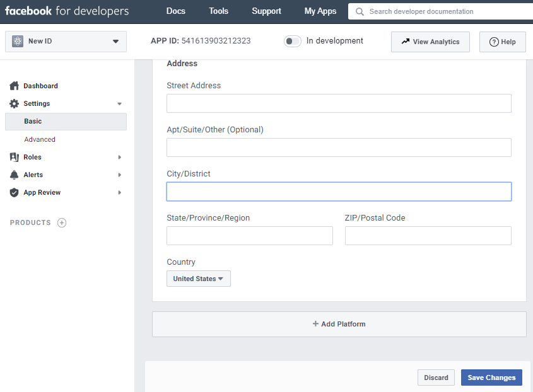533x392 pixels.
Task: Click the Dashboard home icon
Action: point(14,86)
